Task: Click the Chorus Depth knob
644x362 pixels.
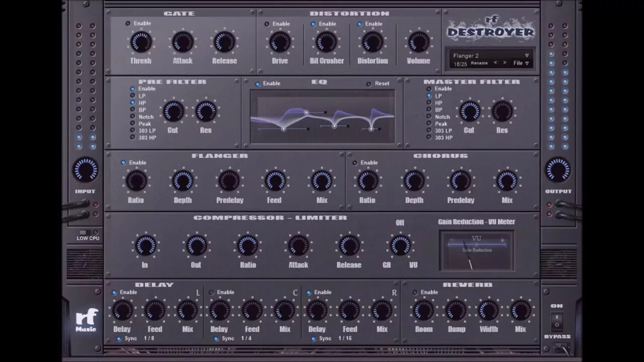Action: [x=414, y=180]
